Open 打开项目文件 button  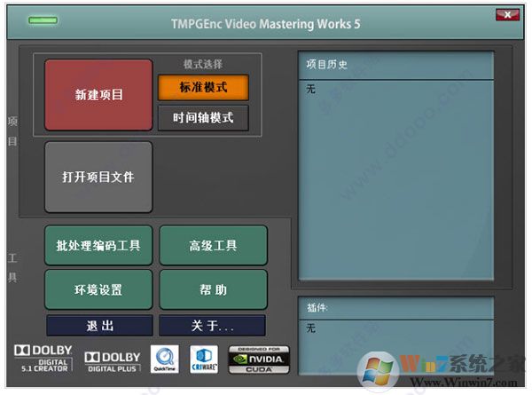click(98, 177)
